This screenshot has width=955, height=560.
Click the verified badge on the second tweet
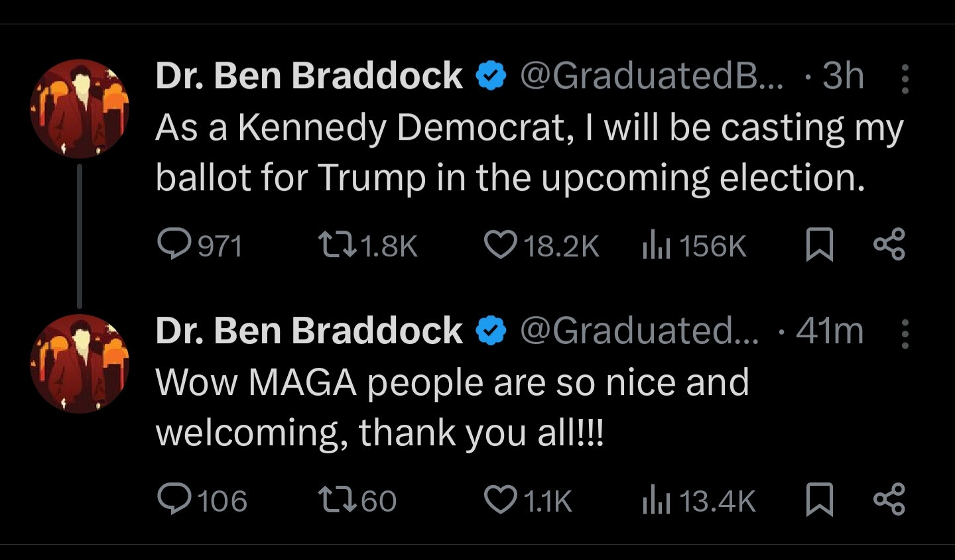click(491, 331)
